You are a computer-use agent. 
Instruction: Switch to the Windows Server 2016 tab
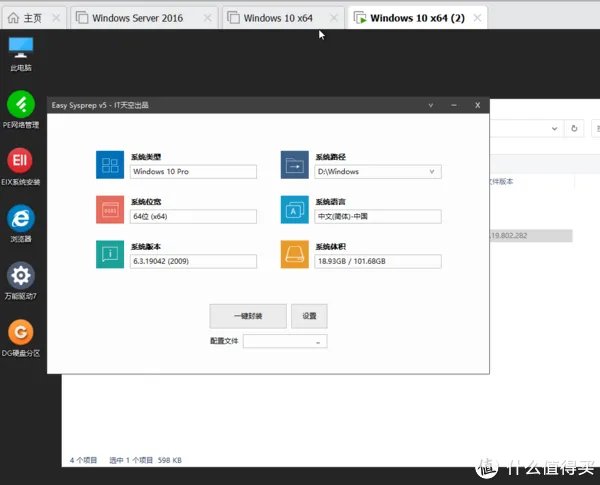(143, 18)
